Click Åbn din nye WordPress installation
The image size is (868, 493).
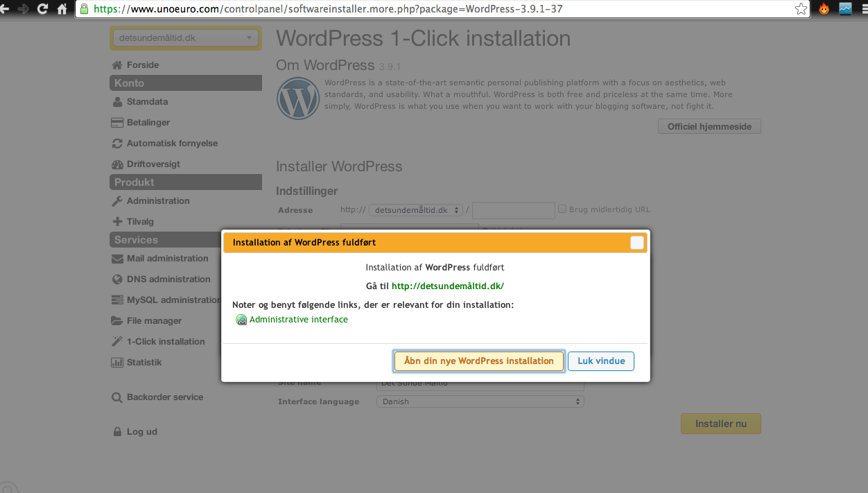coord(479,361)
